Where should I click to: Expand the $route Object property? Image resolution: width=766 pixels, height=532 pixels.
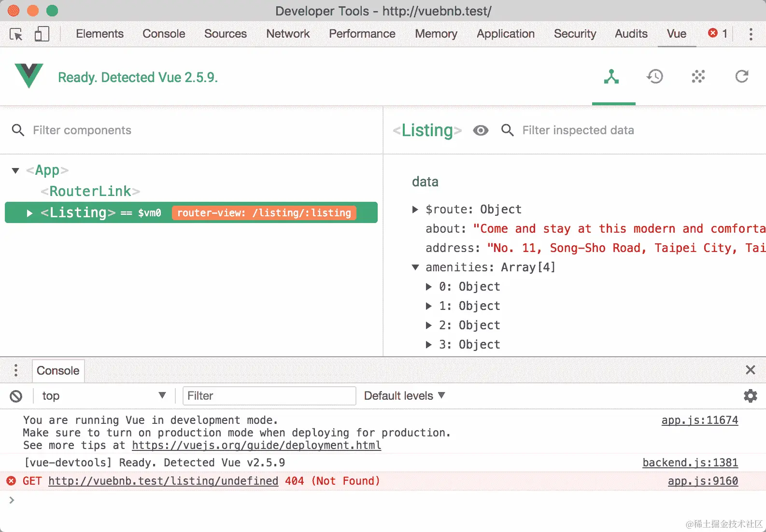[415, 209]
